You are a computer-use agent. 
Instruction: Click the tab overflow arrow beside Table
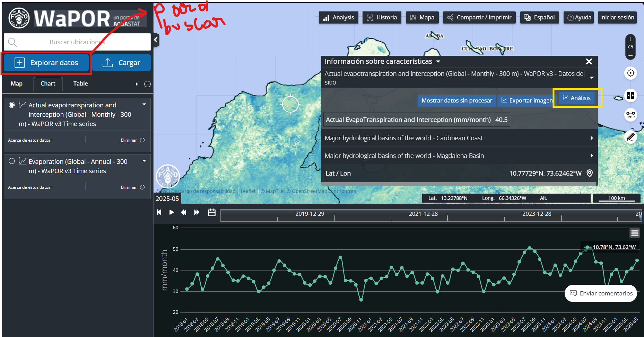tap(137, 84)
